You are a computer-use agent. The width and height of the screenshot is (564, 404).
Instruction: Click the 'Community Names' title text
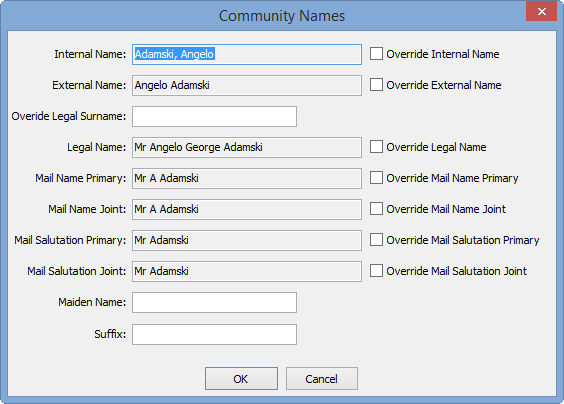282,16
